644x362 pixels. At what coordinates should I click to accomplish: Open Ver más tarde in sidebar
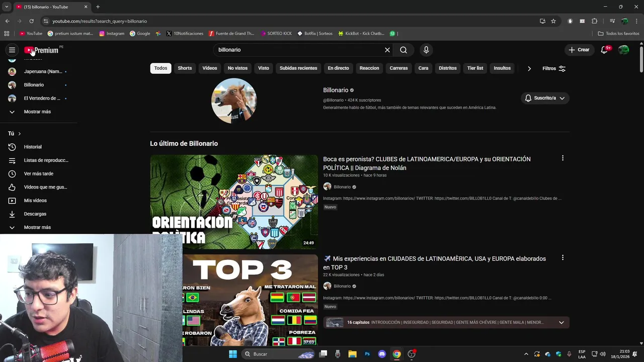pyautogui.click(x=38, y=173)
